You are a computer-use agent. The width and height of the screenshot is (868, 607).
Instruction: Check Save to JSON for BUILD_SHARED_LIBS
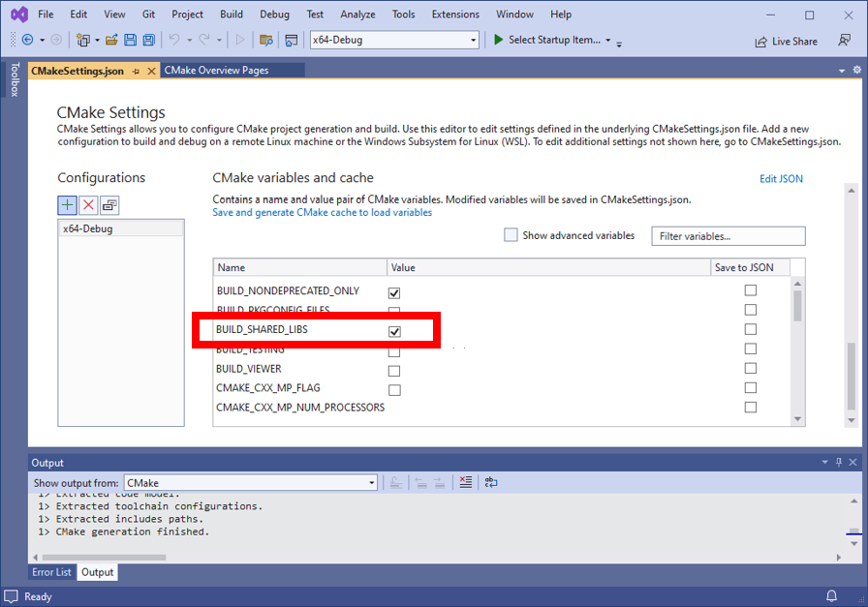750,329
